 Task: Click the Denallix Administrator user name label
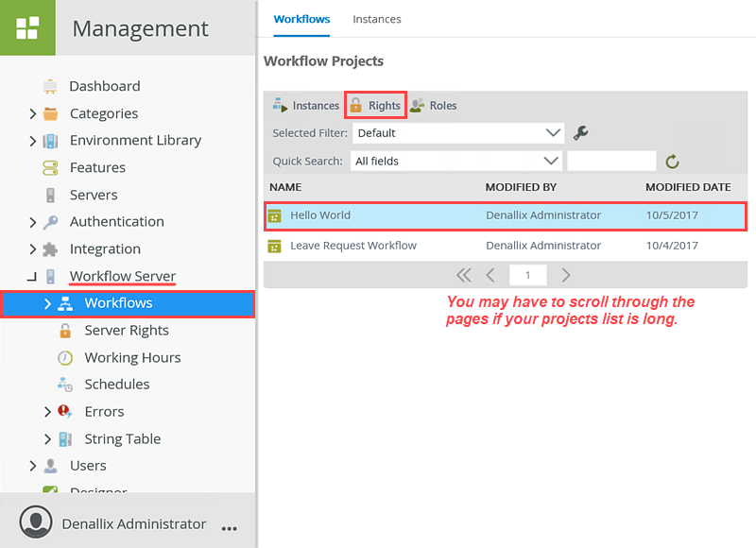click(133, 523)
